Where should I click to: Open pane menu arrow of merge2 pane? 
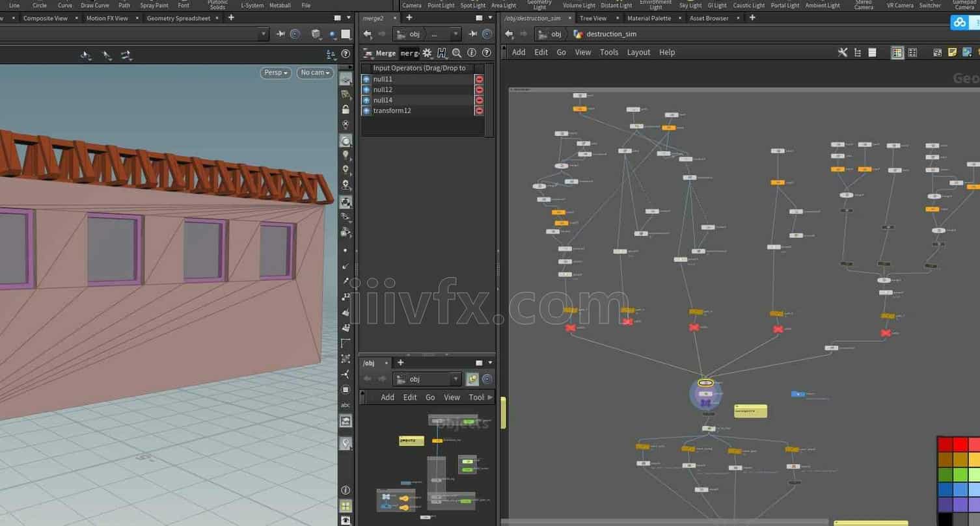tap(490, 18)
